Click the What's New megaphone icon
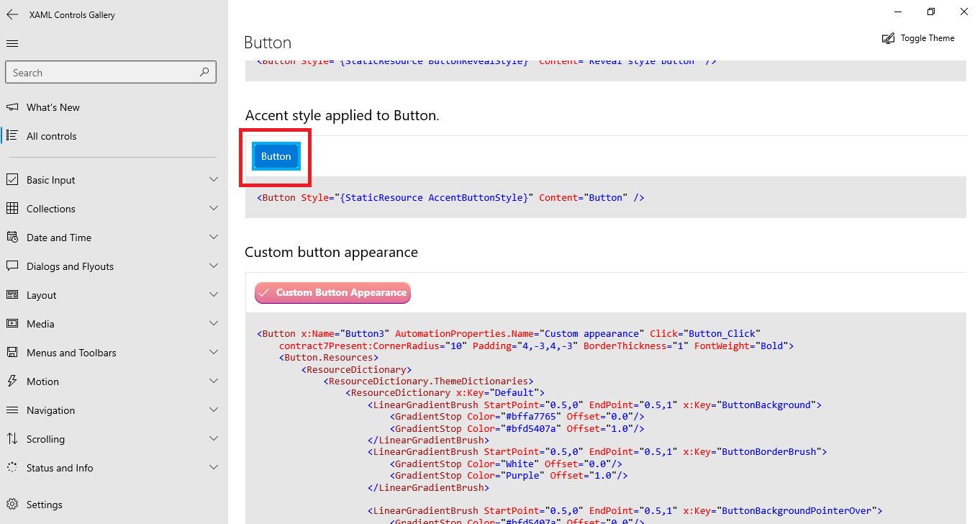980x524 pixels. click(12, 107)
